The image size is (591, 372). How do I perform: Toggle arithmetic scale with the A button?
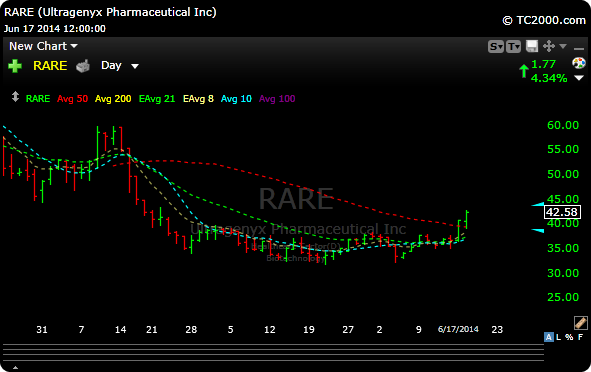[548, 337]
